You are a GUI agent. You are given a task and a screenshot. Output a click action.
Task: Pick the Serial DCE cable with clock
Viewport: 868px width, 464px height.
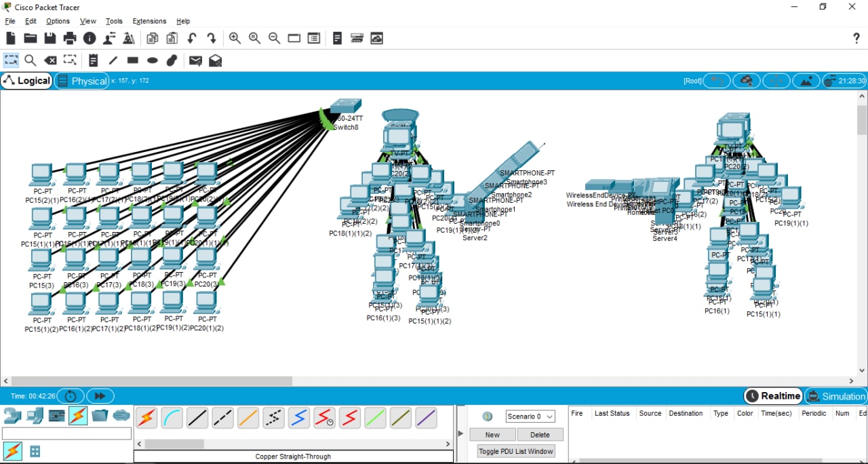324,418
